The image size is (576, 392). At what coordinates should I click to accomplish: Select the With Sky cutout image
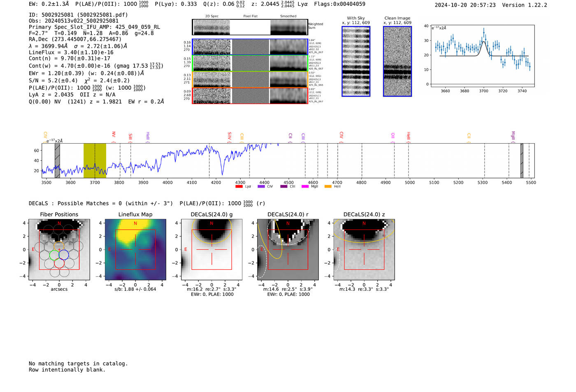(356, 61)
